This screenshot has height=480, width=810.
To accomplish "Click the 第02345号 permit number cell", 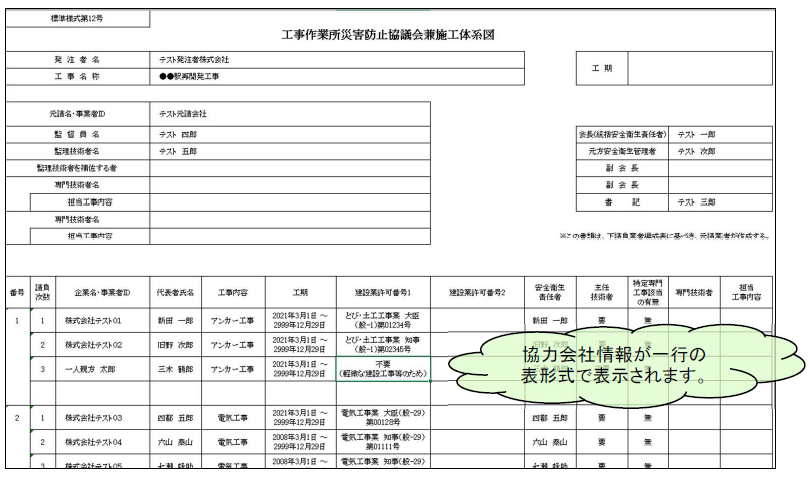I will (383, 345).
